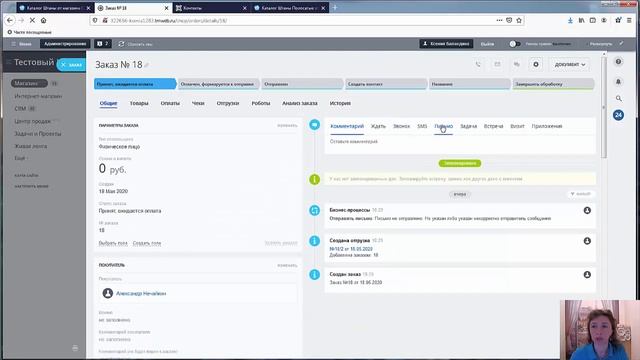Open buyer Александр Нечайкин link
The image size is (640, 360).
(x=141, y=293)
